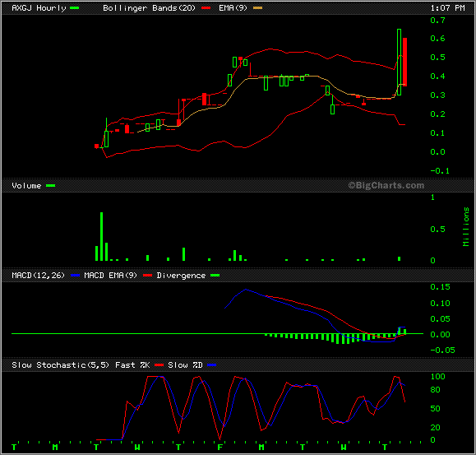The height and width of the screenshot is (455, 476).
Task: Click the orange EMA(9) legend swatch
Action: [x=258, y=8]
